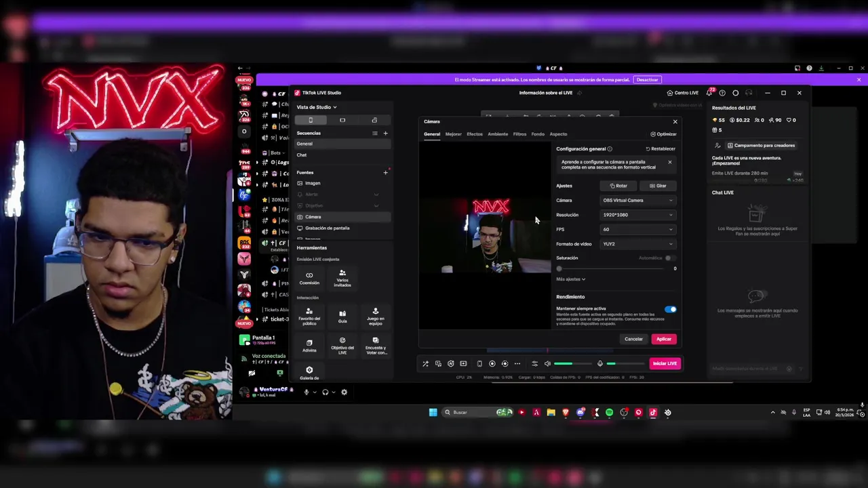868x488 pixels.
Task: Open the Encuesta y Votar tool
Action: point(375,345)
